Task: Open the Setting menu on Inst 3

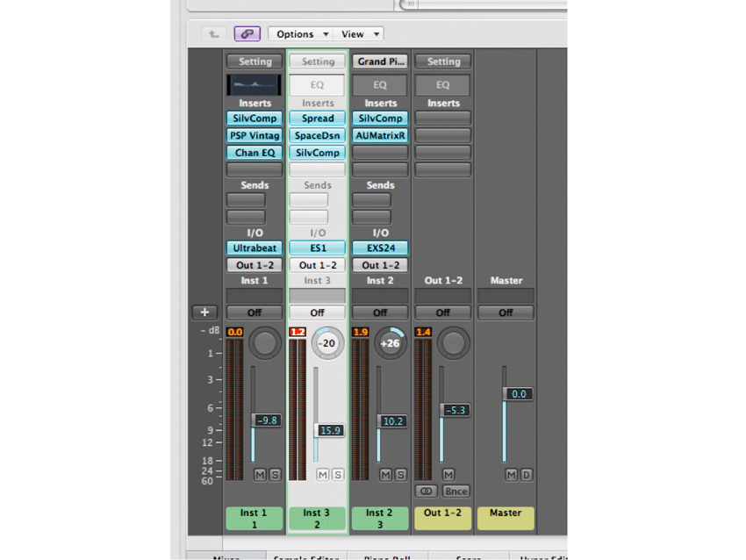Action: [x=318, y=61]
